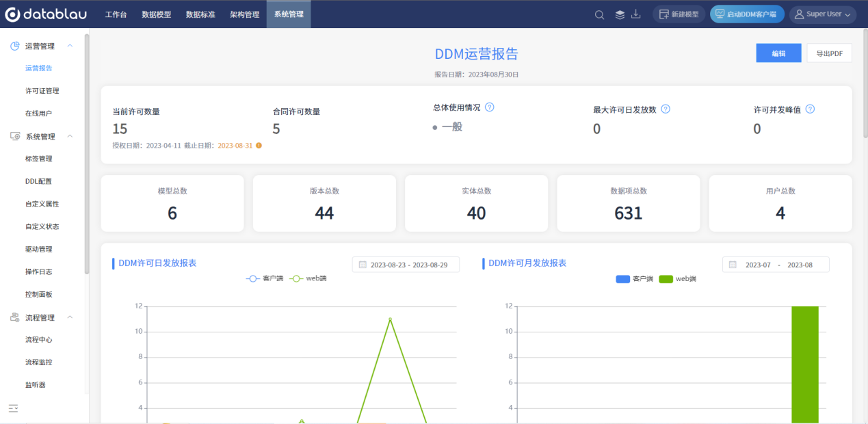Click the monthly range end 2023-08 field

800,265
